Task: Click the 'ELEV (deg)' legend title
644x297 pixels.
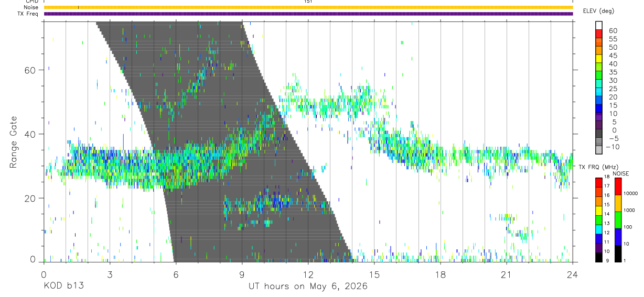Action: (x=598, y=11)
